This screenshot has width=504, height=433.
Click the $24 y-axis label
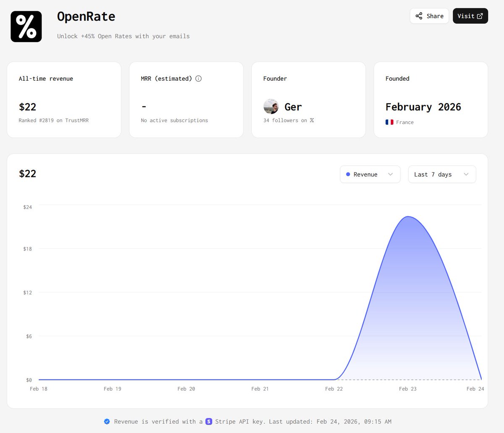click(x=27, y=207)
